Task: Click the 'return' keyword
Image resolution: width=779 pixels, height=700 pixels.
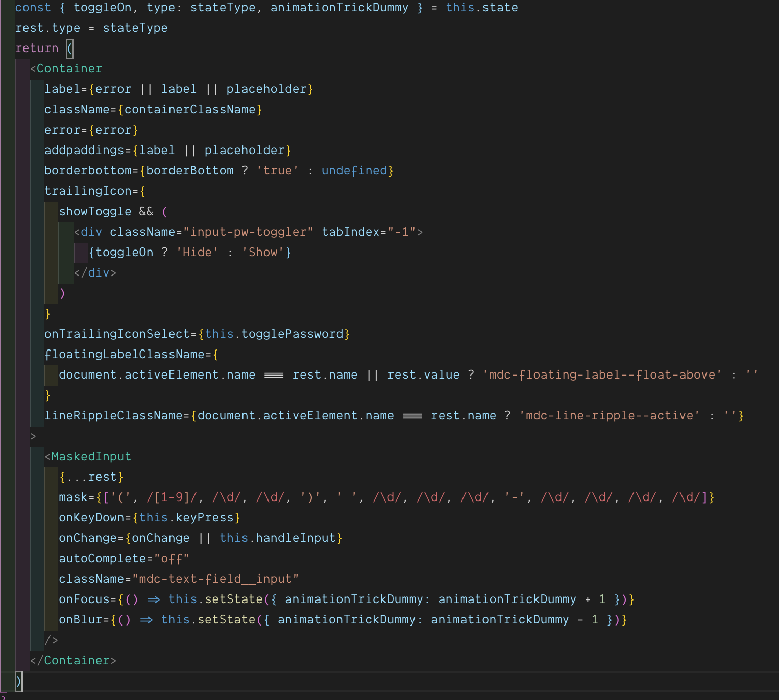Action: [x=37, y=48]
